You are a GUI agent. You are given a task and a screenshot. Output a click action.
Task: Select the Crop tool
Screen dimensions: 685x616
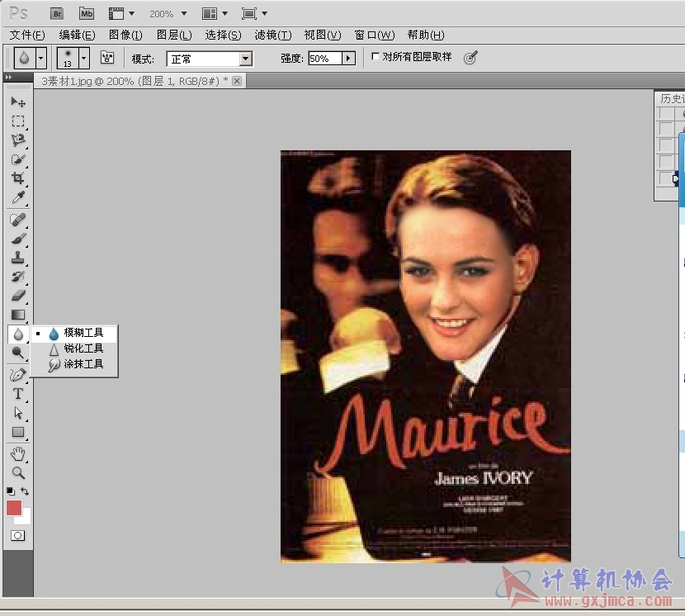pyautogui.click(x=18, y=178)
